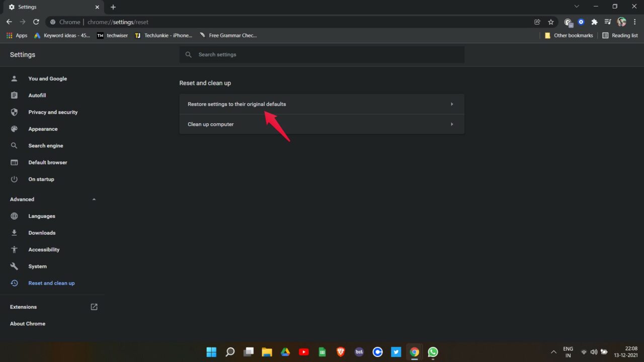The height and width of the screenshot is (362, 644).
Task: Expand the Clean up computer row
Action: pos(322,124)
